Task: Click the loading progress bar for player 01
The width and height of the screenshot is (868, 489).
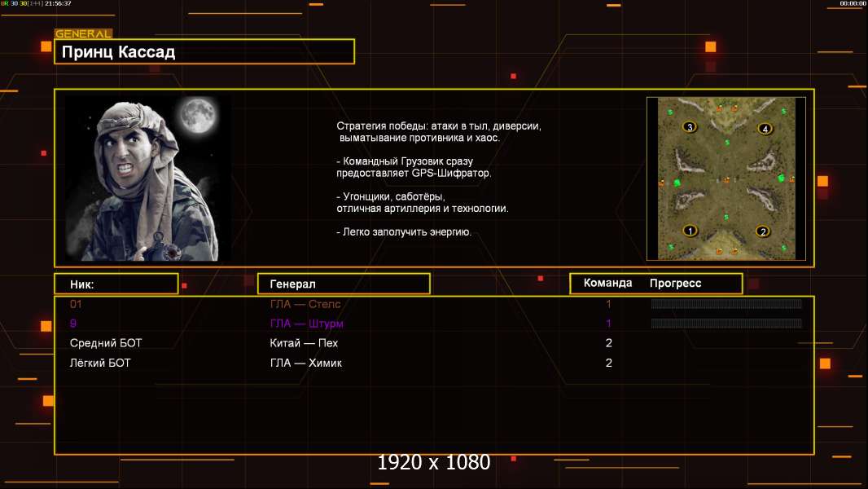Action: (x=726, y=303)
